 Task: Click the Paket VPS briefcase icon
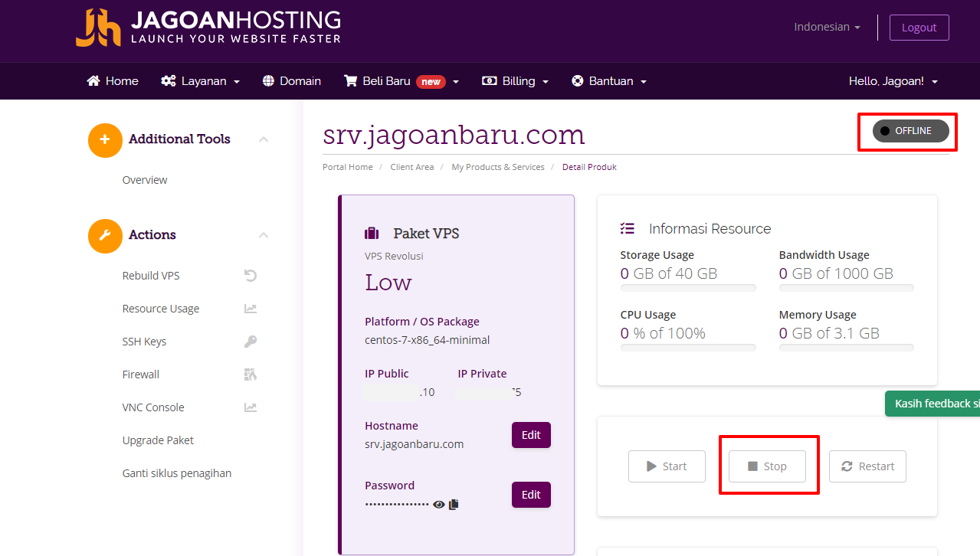[x=372, y=234]
